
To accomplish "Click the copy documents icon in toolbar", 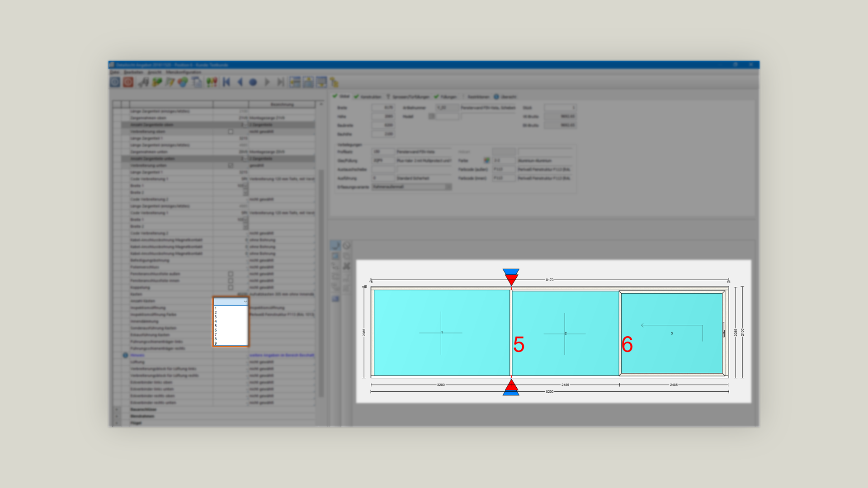I will point(197,82).
